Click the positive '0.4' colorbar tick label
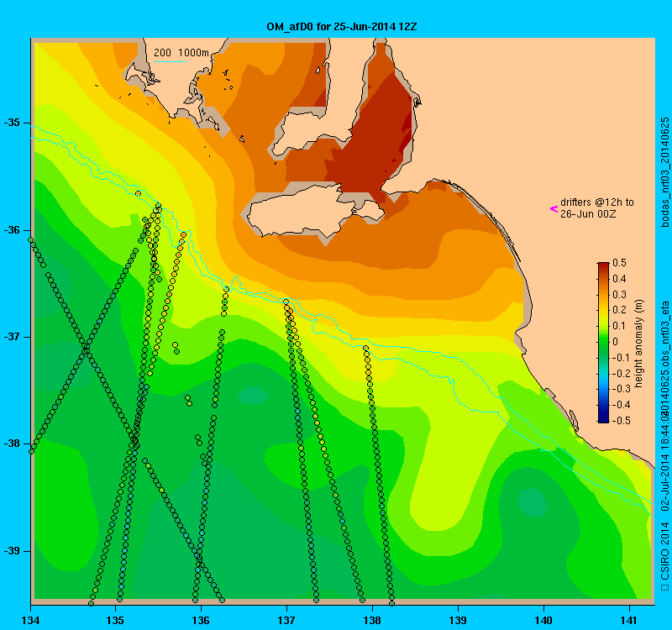Screen dimensions: 672x630 (620, 279)
